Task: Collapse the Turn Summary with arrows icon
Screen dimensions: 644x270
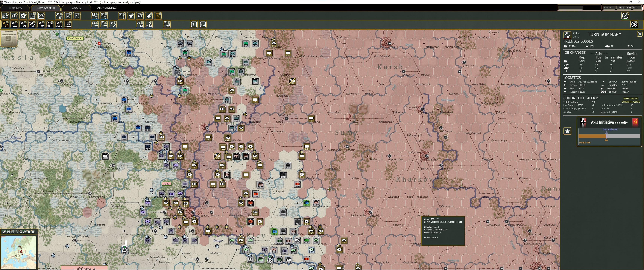Action: click(567, 35)
